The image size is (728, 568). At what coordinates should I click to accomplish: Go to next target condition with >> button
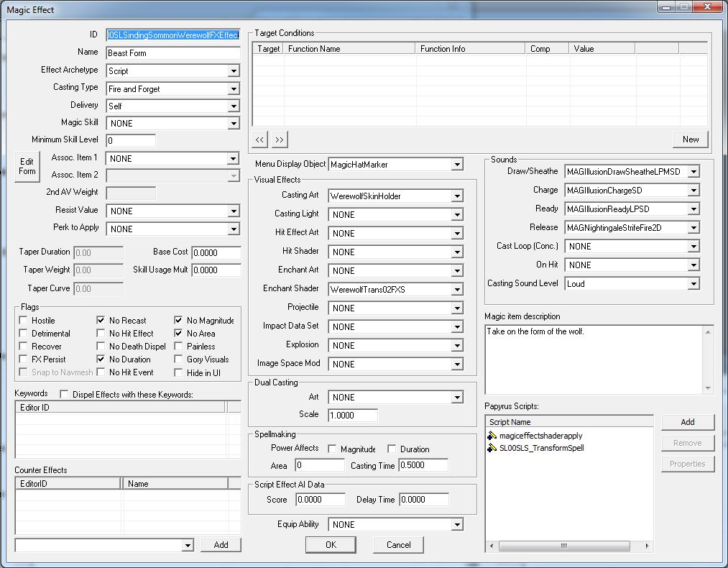tap(280, 139)
